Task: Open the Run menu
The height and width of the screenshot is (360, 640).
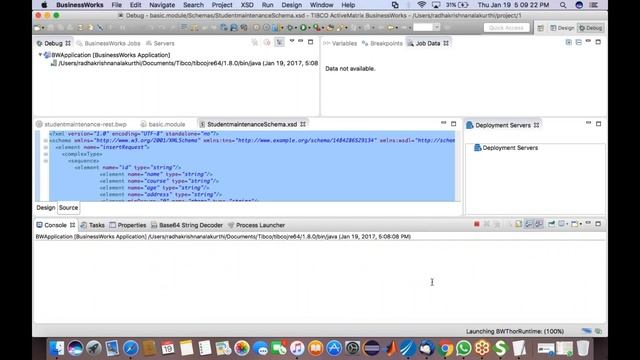Action: (267, 5)
